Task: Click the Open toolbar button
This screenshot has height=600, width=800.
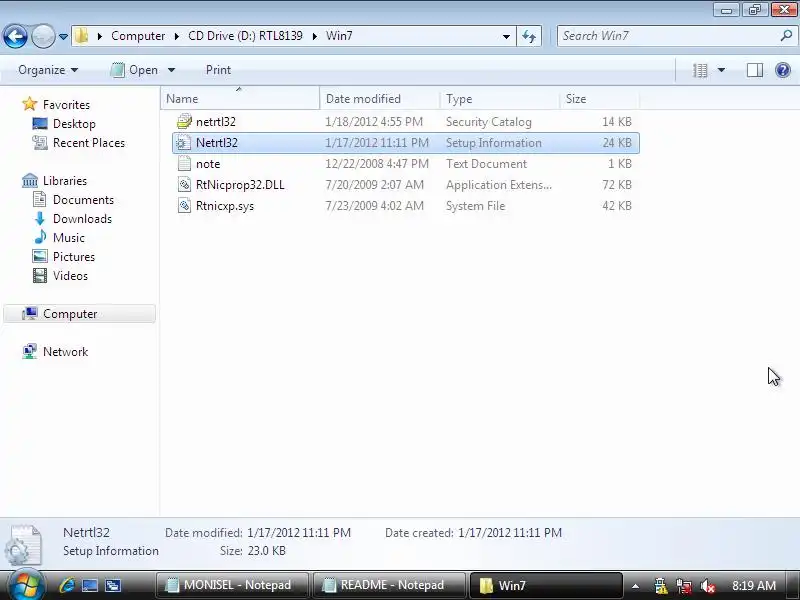Action: click(x=135, y=70)
